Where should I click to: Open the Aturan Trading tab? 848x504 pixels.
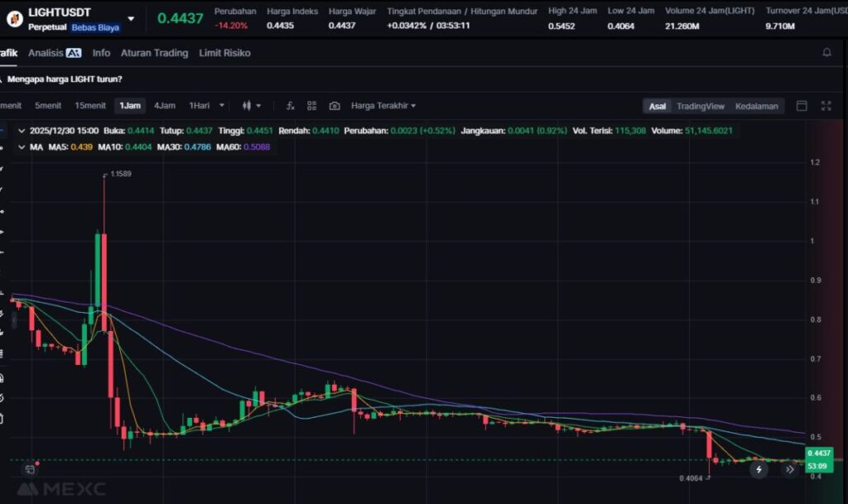pyautogui.click(x=154, y=53)
